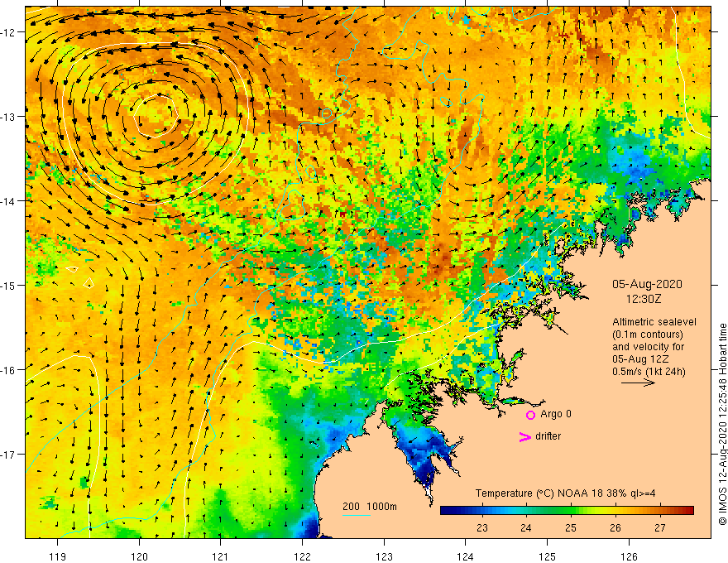Image resolution: width=728 pixels, height=563 pixels.
Task: Click the Temperature NOAA 18 title text
Action: pos(566,493)
